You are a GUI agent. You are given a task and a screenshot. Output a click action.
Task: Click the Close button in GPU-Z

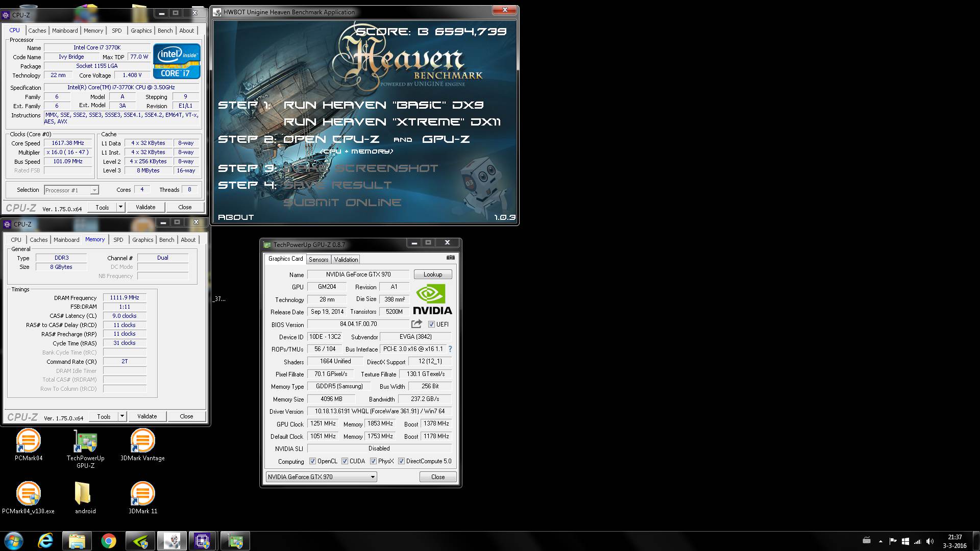click(x=438, y=477)
